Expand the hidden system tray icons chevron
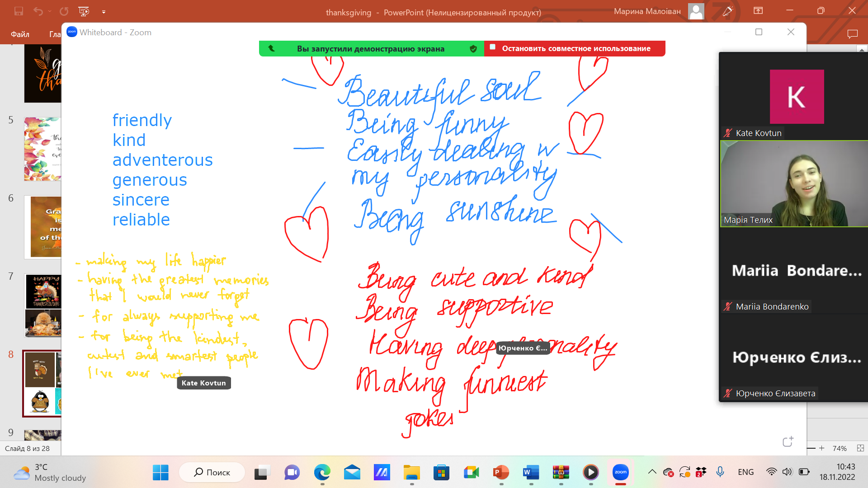Viewport: 868px width, 488px height. point(652,472)
